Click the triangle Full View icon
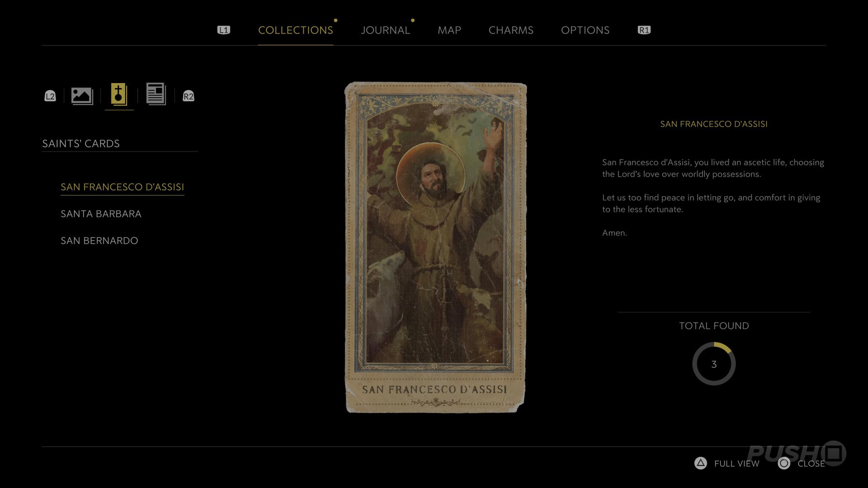 (700, 463)
